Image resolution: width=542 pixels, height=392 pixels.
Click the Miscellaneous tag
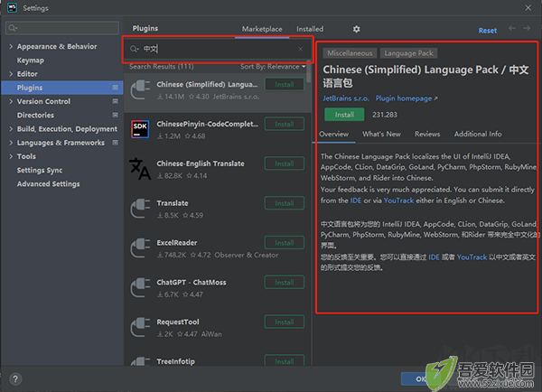[x=350, y=53]
